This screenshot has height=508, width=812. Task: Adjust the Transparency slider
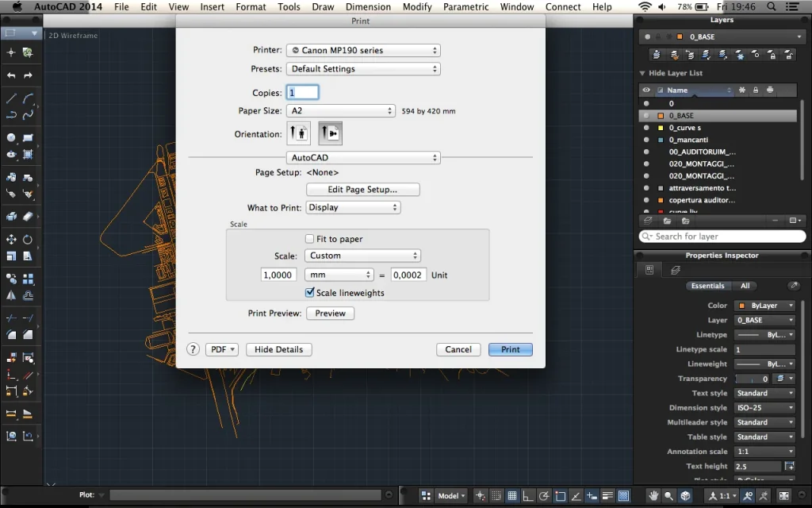point(751,379)
